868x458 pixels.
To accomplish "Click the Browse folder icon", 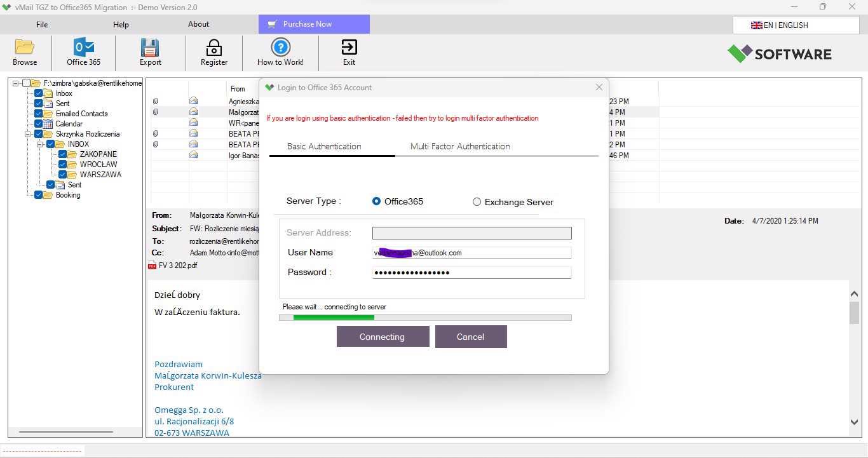I will (25, 47).
